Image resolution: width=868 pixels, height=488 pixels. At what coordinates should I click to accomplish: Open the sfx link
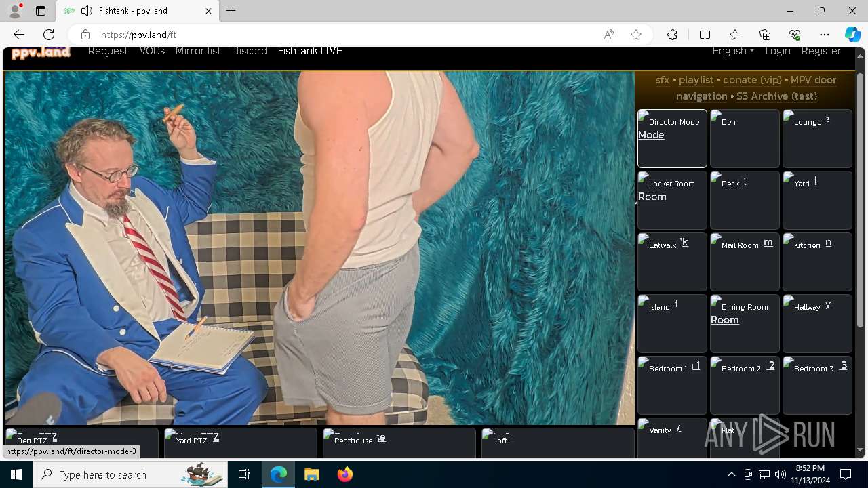[x=663, y=80]
